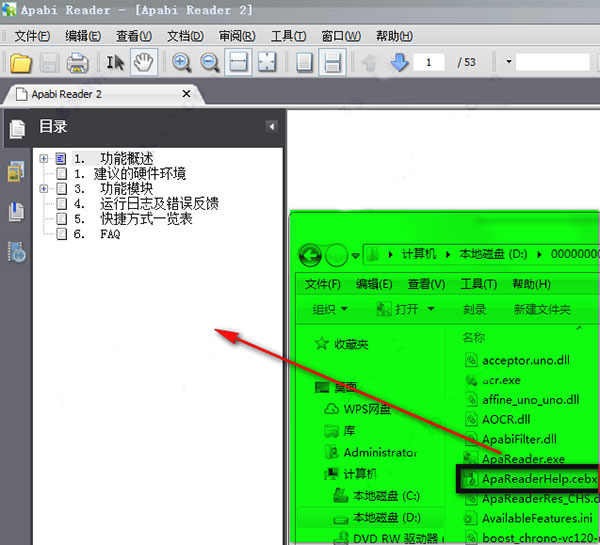Image resolution: width=600 pixels, height=545 pixels.
Task: Select 6. FAQ in contents tree
Action: coord(97,234)
